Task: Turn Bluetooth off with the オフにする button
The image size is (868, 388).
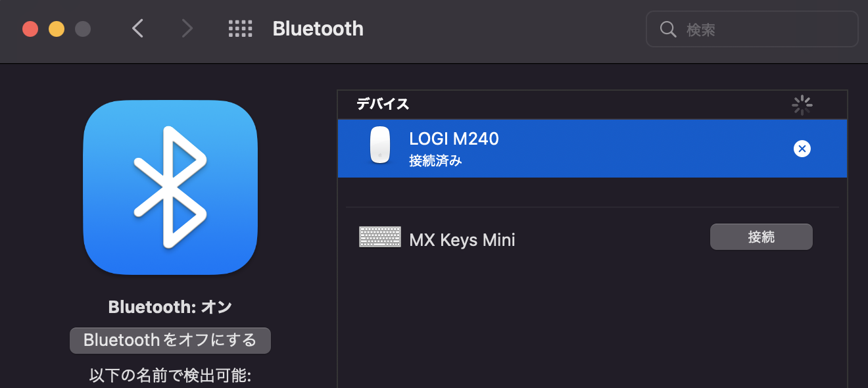Action: click(170, 341)
